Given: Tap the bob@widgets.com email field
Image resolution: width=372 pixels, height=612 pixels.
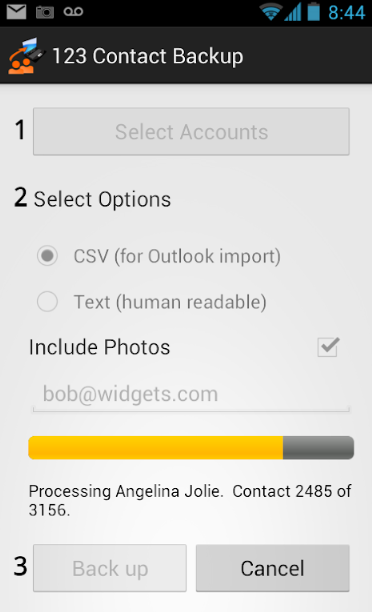Looking at the screenshot, I should click(191, 394).
